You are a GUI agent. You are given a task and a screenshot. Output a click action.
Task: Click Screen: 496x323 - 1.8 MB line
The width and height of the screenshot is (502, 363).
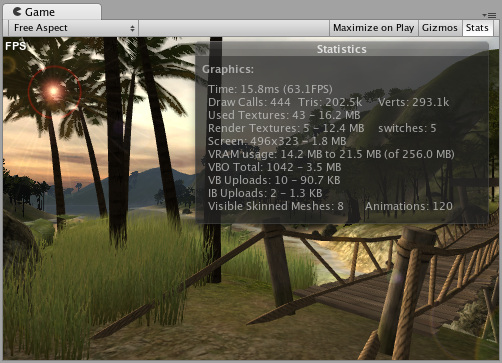(277, 141)
